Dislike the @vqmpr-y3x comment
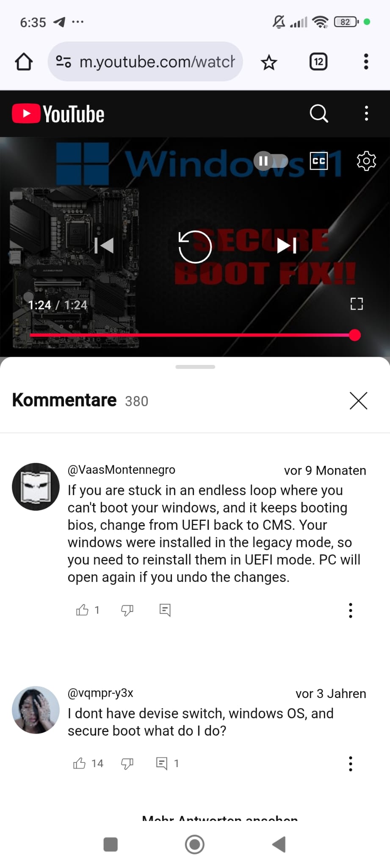Image resolution: width=390 pixels, height=868 pixels. (x=127, y=763)
